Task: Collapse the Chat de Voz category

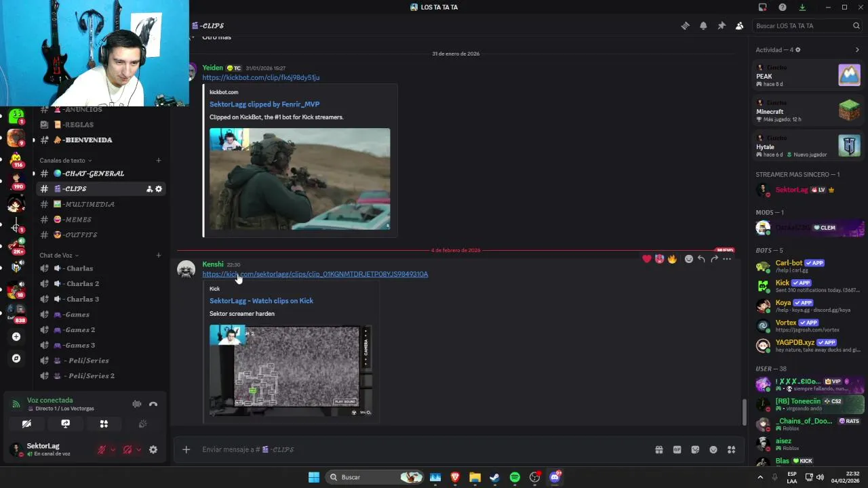Action: pyautogui.click(x=58, y=256)
